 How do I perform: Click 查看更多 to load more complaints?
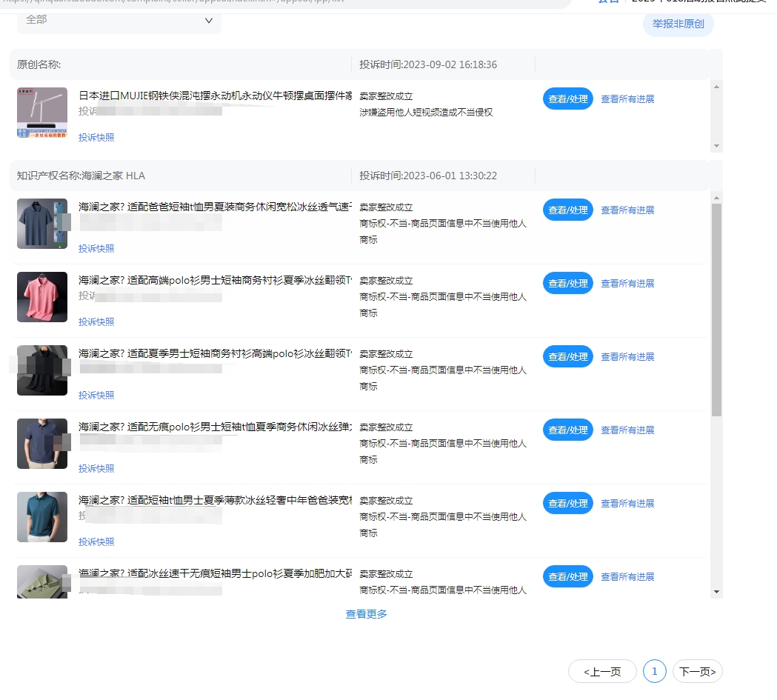pos(366,614)
